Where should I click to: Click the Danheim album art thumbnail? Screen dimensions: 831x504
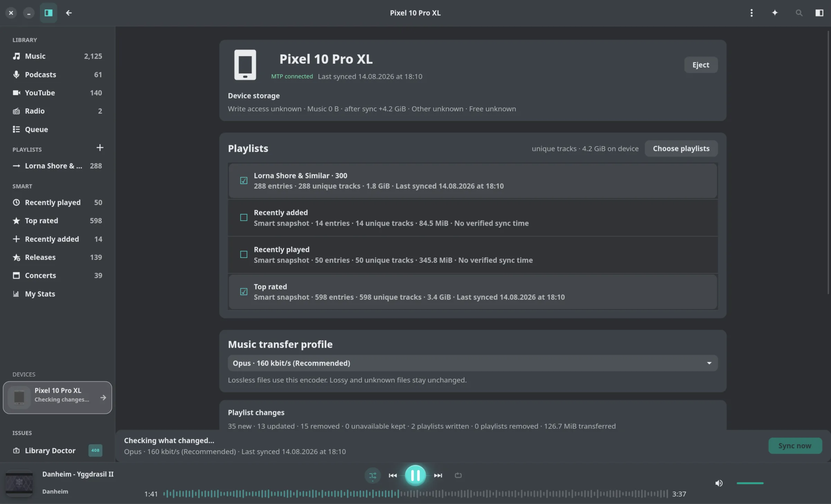point(19,483)
